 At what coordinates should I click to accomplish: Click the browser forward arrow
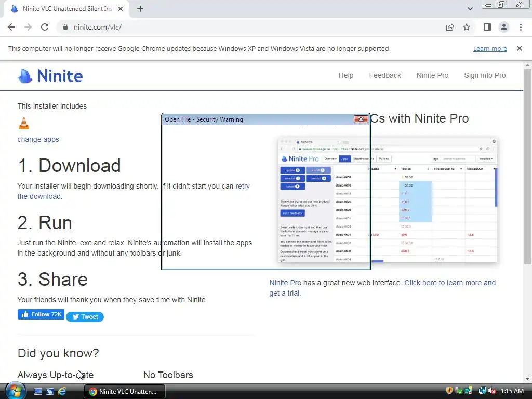28,27
